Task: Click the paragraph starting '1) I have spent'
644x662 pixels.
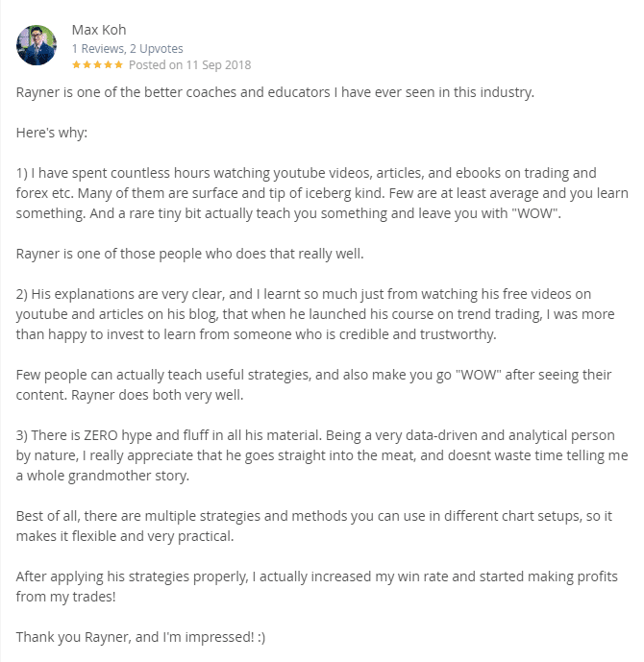Action: [x=322, y=193]
